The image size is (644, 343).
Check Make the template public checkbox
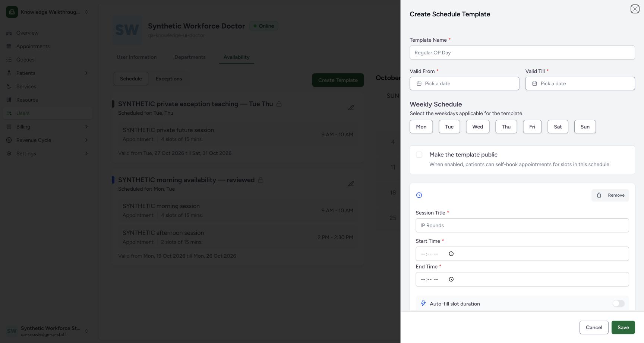(x=419, y=155)
